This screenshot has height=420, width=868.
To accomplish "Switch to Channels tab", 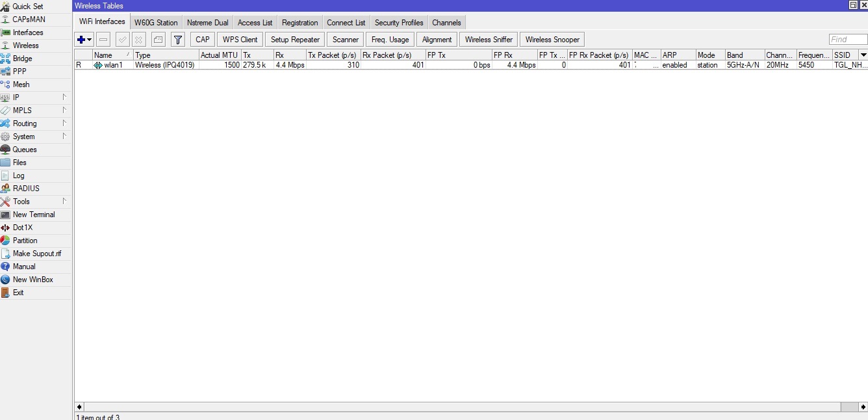I will point(446,23).
